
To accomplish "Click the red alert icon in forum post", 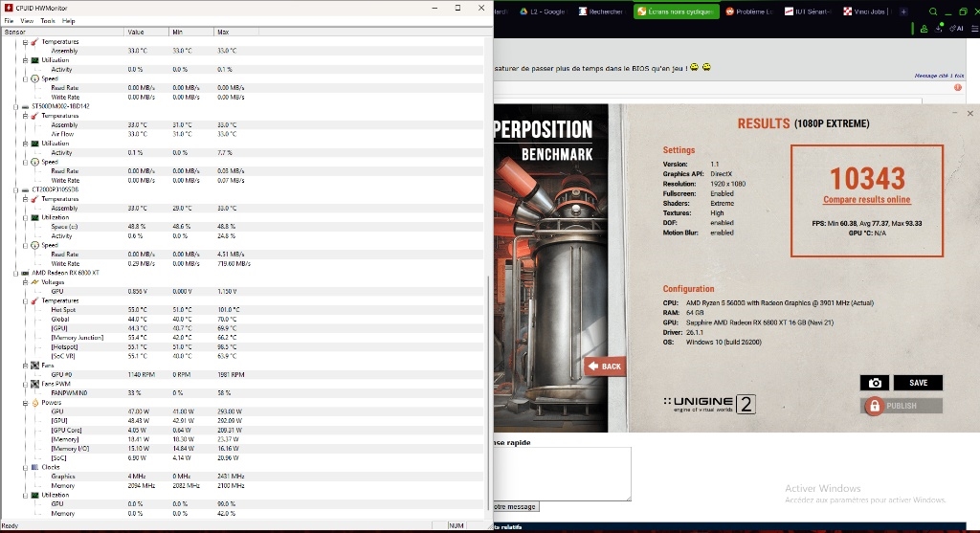I will [957, 87].
